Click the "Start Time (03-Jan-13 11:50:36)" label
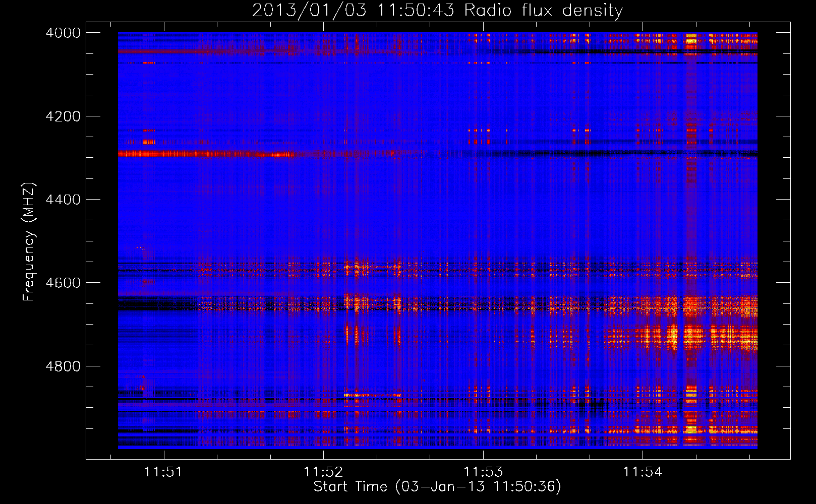This screenshot has height=504, width=816. coord(437,487)
